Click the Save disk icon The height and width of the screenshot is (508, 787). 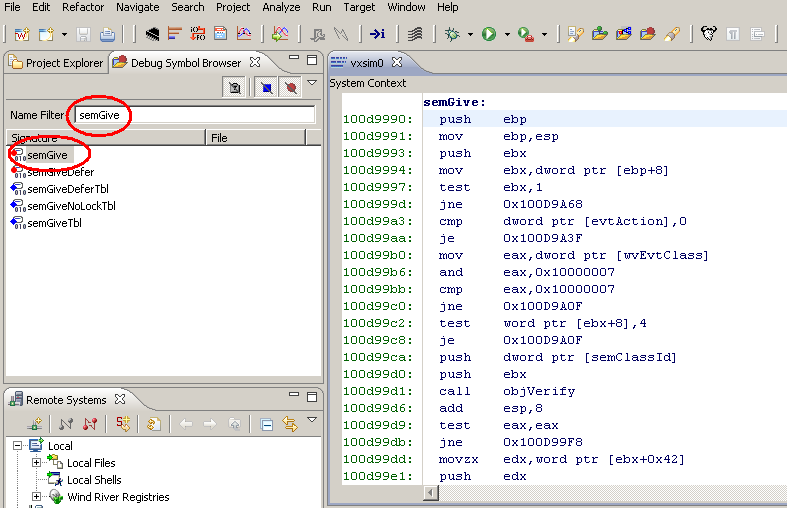click(83, 34)
